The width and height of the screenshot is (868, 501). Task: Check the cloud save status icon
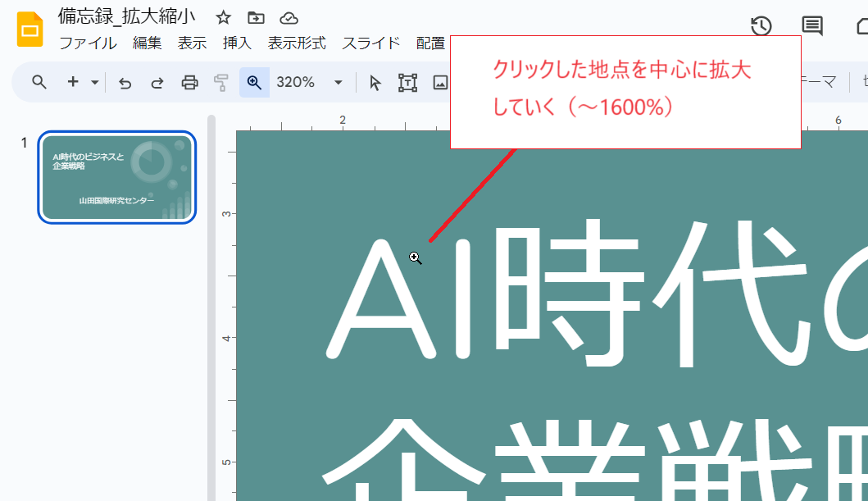pos(289,18)
